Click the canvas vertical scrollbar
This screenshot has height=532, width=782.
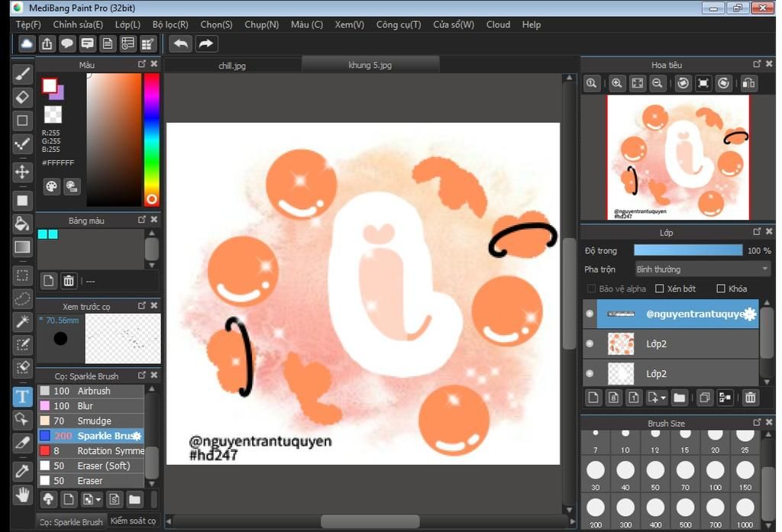pos(569,294)
